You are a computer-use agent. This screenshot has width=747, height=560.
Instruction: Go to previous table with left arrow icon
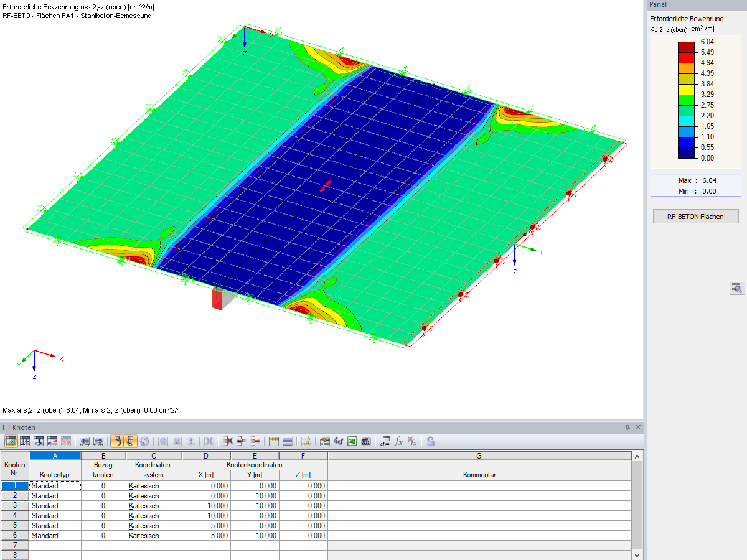[85, 441]
